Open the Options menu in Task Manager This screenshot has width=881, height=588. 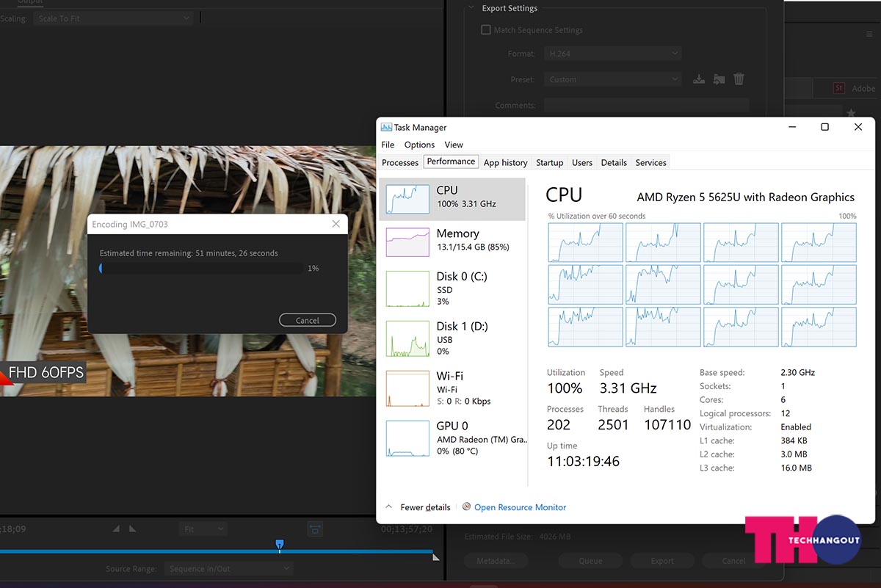(x=419, y=145)
